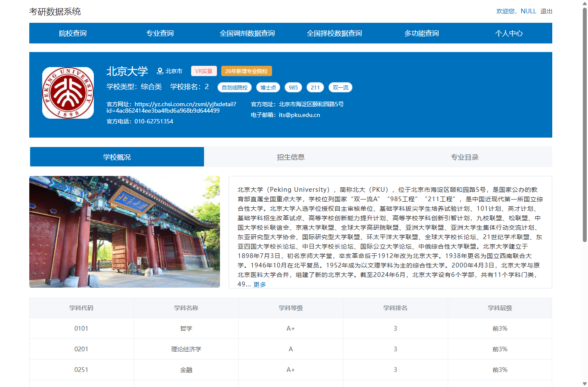Image resolution: width=588 pixels, height=387 pixels.
Task: Click 退出 to log out
Action: (546, 11)
